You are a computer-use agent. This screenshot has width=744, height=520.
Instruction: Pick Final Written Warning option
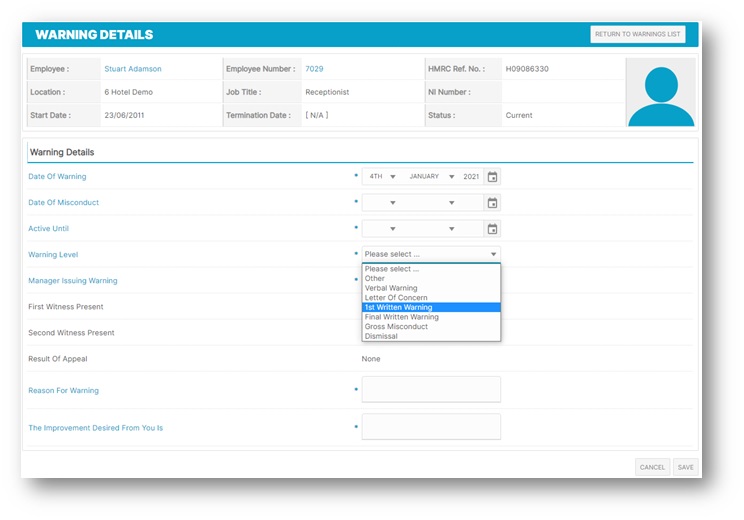(x=431, y=317)
